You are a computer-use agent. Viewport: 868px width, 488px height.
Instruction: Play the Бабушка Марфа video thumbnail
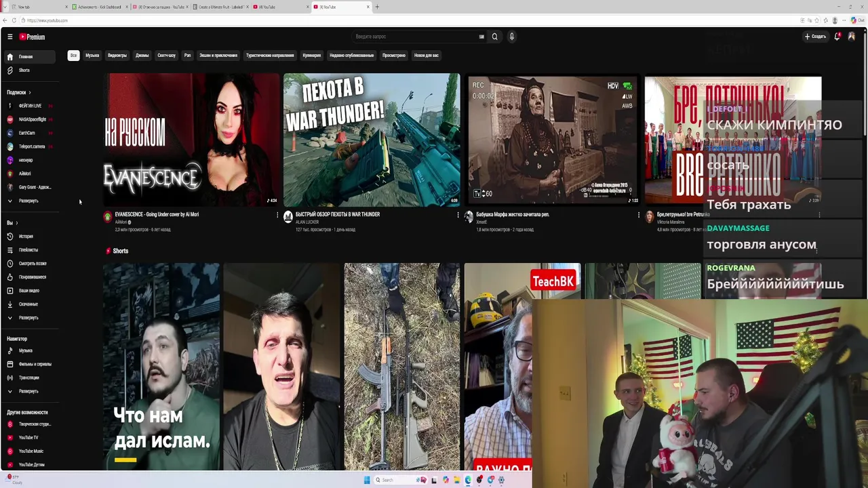click(552, 139)
